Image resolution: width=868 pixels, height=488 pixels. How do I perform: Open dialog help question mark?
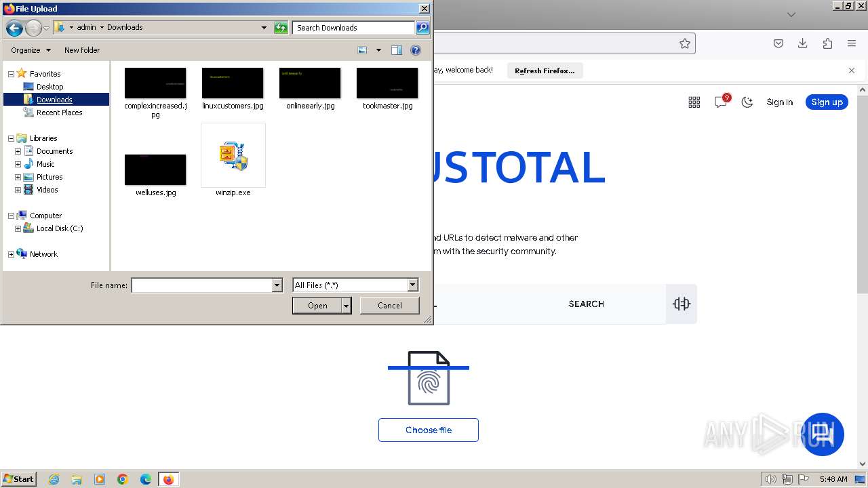(416, 50)
